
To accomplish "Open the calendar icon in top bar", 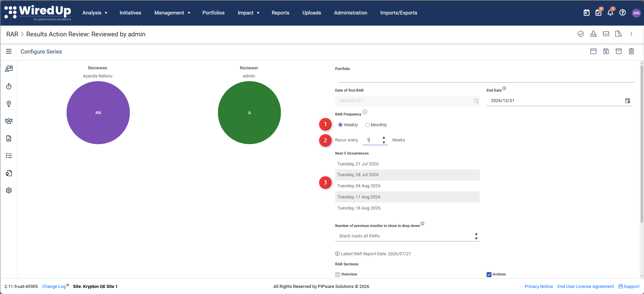I will pyautogui.click(x=587, y=13).
